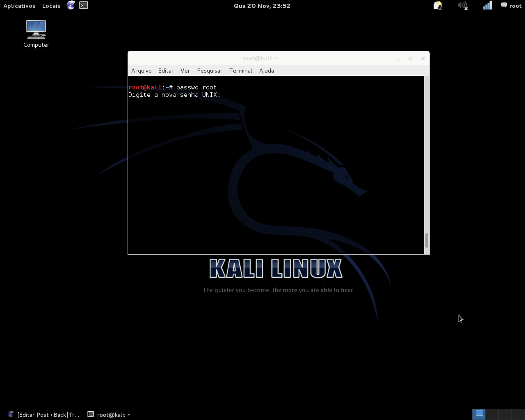
Task: Click terminal icon in bottom taskbar
Action: click(91, 414)
